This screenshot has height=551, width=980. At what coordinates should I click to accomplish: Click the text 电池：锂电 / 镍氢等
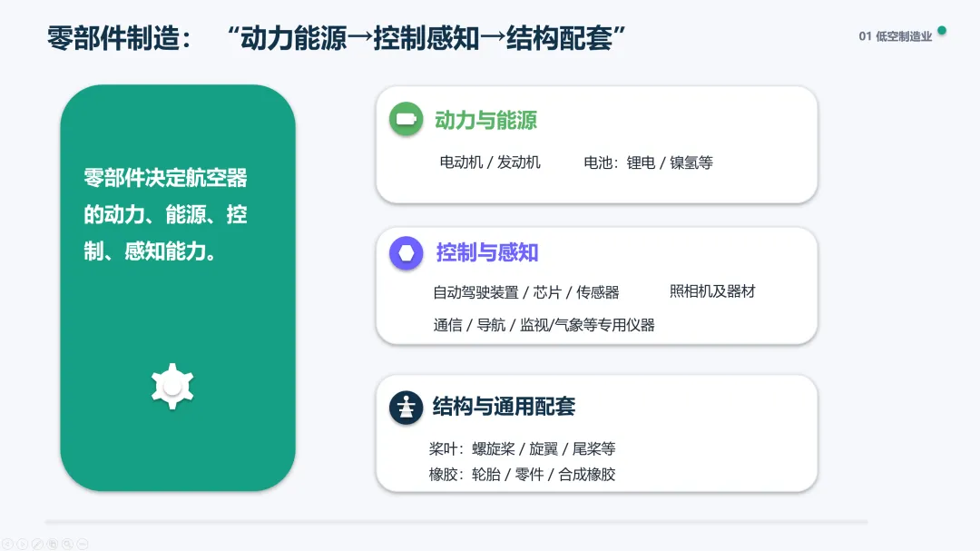648,162
